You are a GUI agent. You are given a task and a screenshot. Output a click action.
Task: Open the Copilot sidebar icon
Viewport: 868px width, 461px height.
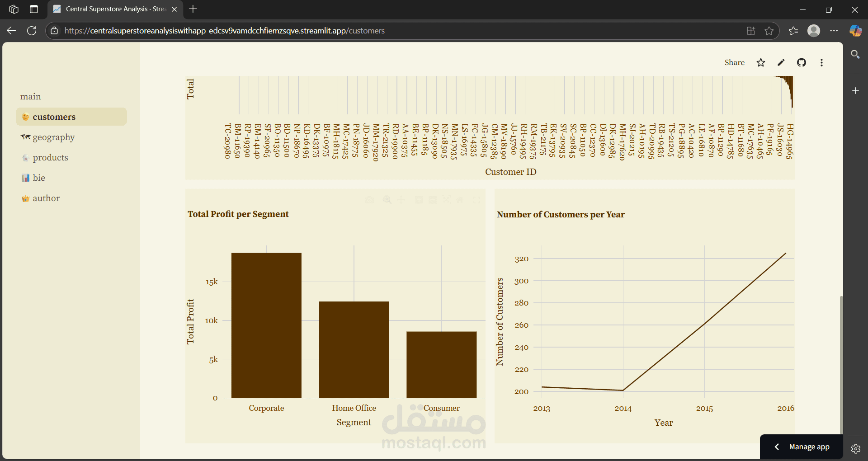(x=855, y=31)
